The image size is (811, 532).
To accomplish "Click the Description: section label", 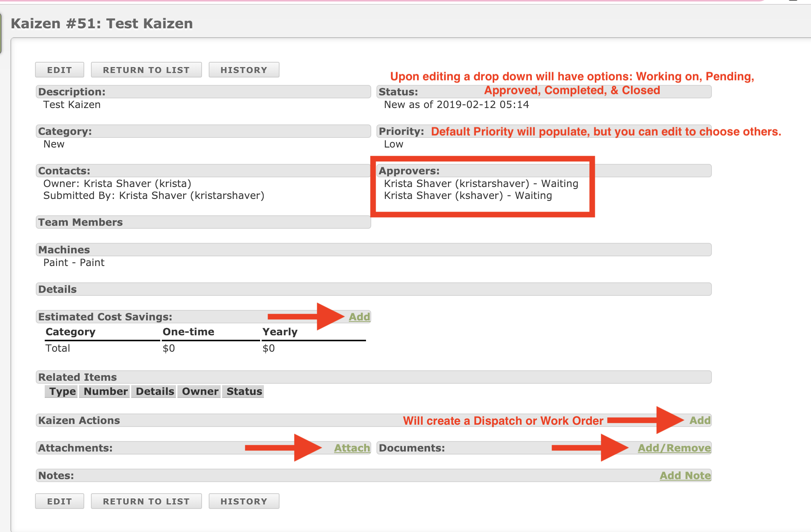I will 72,92.
